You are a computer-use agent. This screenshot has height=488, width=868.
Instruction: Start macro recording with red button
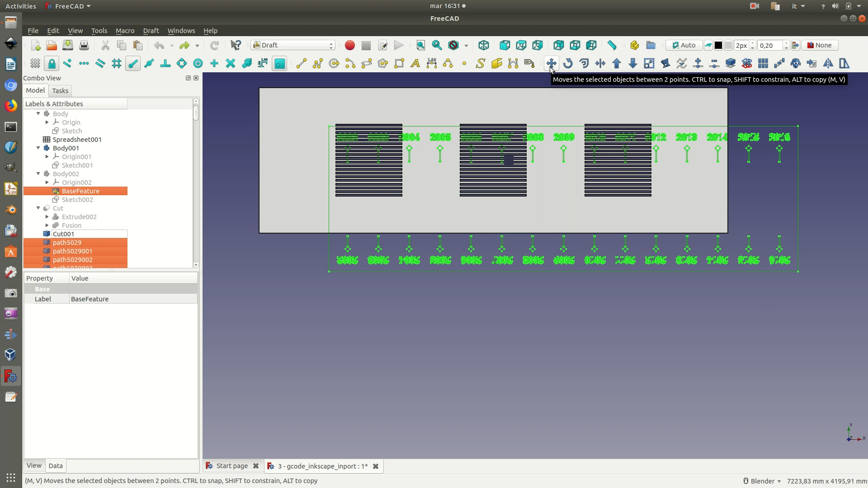coord(350,45)
